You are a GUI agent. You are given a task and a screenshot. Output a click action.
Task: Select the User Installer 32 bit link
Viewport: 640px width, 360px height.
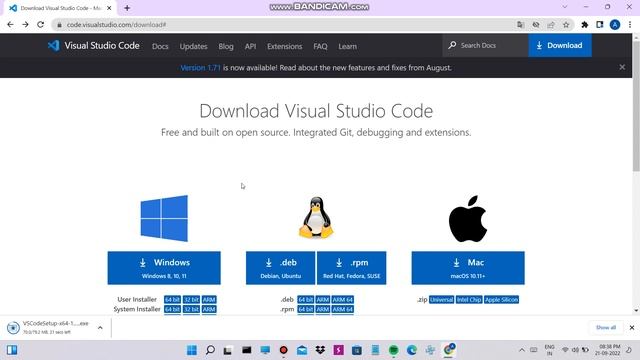click(191, 300)
